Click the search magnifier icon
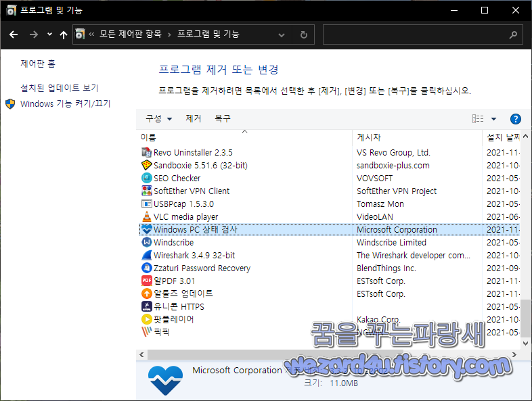 coord(513,34)
